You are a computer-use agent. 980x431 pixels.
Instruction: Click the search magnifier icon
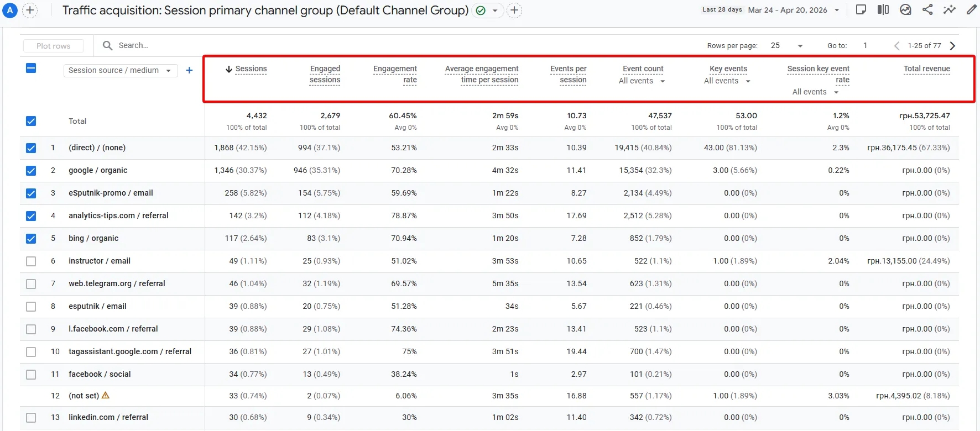coord(108,45)
